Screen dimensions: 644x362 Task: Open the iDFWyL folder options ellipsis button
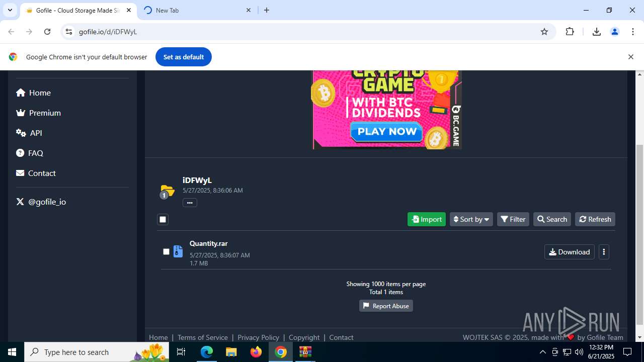coord(190,203)
